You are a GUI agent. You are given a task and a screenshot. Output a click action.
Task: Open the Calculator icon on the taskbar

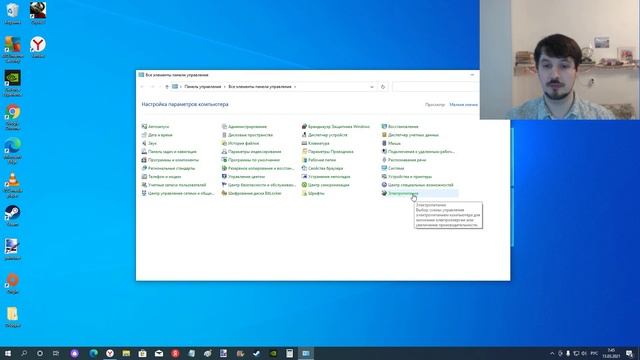pos(289,353)
